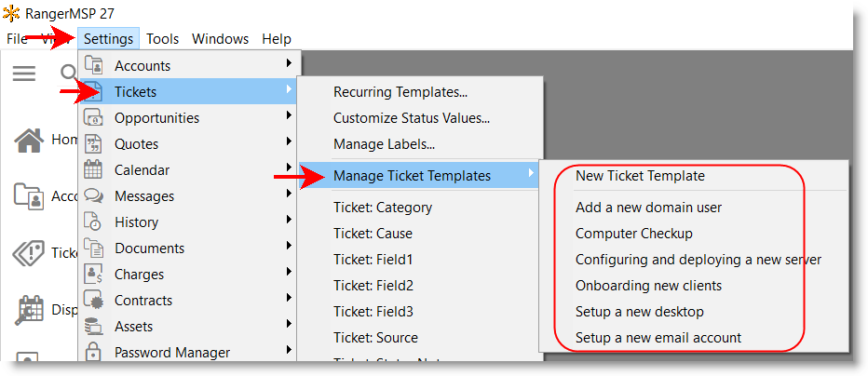Select Ticket: Category entry
The image size is (868, 376).
pos(383,208)
